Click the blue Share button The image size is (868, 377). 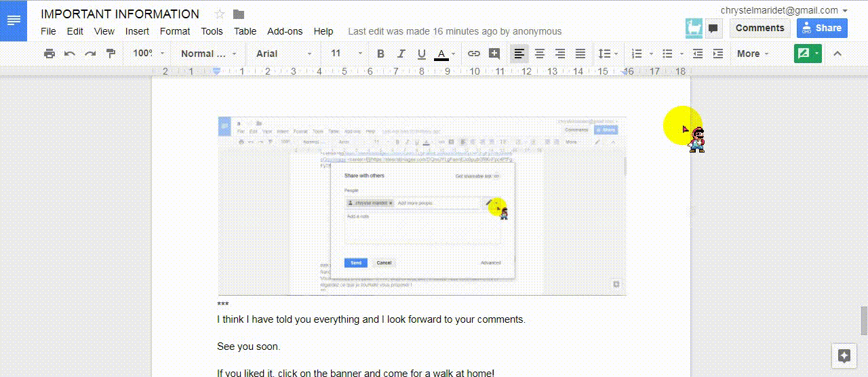pos(822,28)
